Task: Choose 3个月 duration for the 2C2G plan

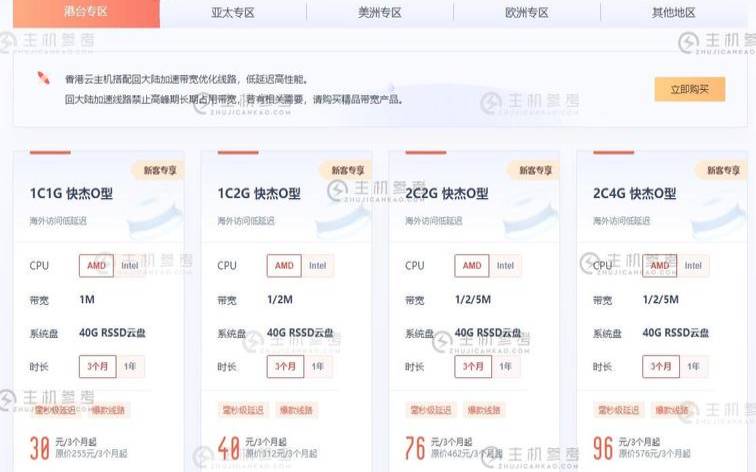Action: click(x=473, y=366)
